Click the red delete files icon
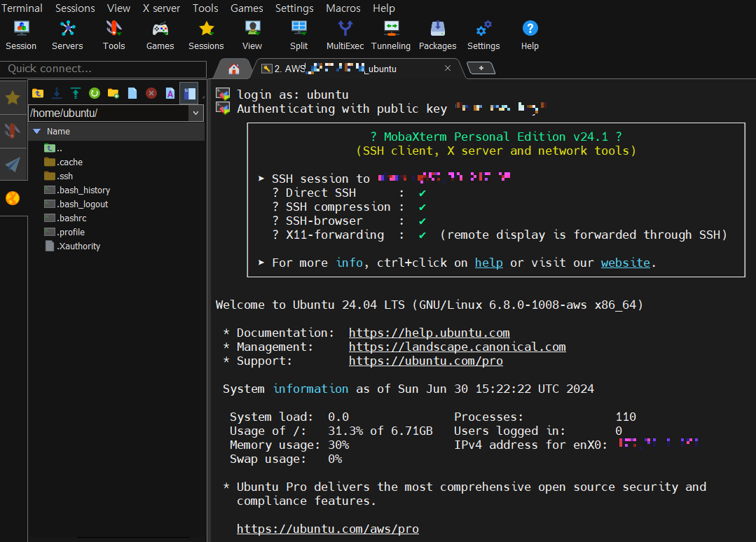The height and width of the screenshot is (542, 756). tap(151, 93)
